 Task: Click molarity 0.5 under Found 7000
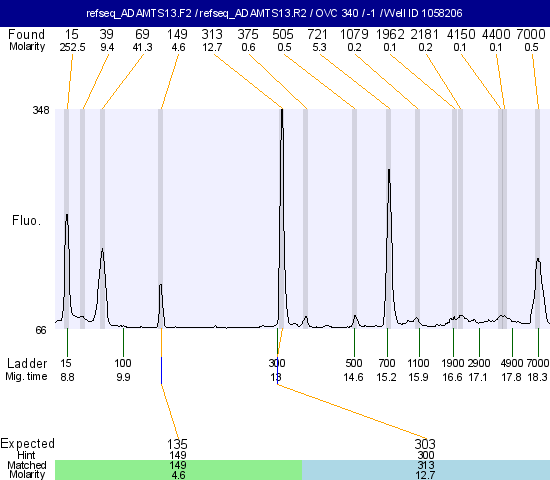pyautogui.click(x=531, y=47)
